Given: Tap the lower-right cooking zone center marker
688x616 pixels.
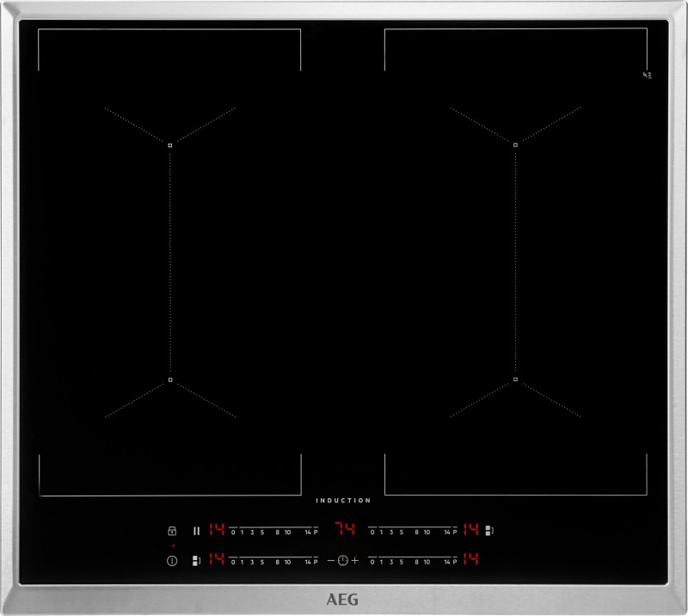Looking at the screenshot, I should tap(515, 379).
